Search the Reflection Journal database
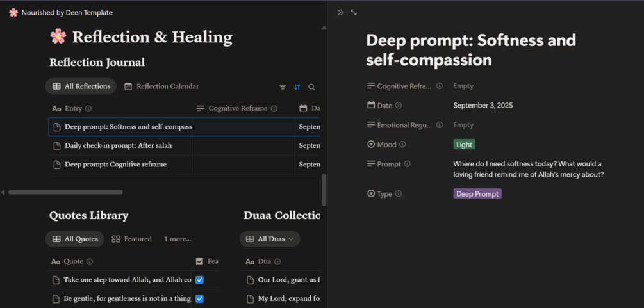This screenshot has width=644, height=308. 311,87
